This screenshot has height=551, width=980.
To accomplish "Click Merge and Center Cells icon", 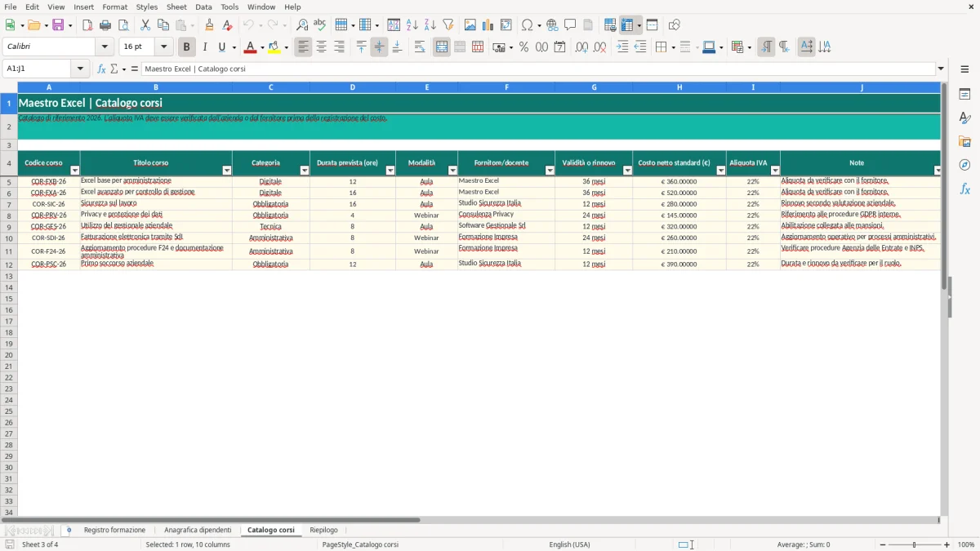I will (x=442, y=47).
